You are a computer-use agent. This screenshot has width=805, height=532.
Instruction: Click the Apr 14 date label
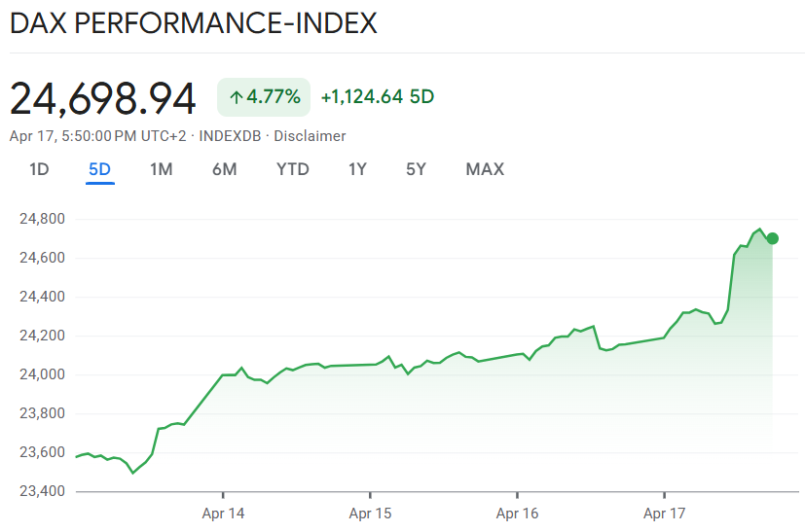tap(223, 513)
